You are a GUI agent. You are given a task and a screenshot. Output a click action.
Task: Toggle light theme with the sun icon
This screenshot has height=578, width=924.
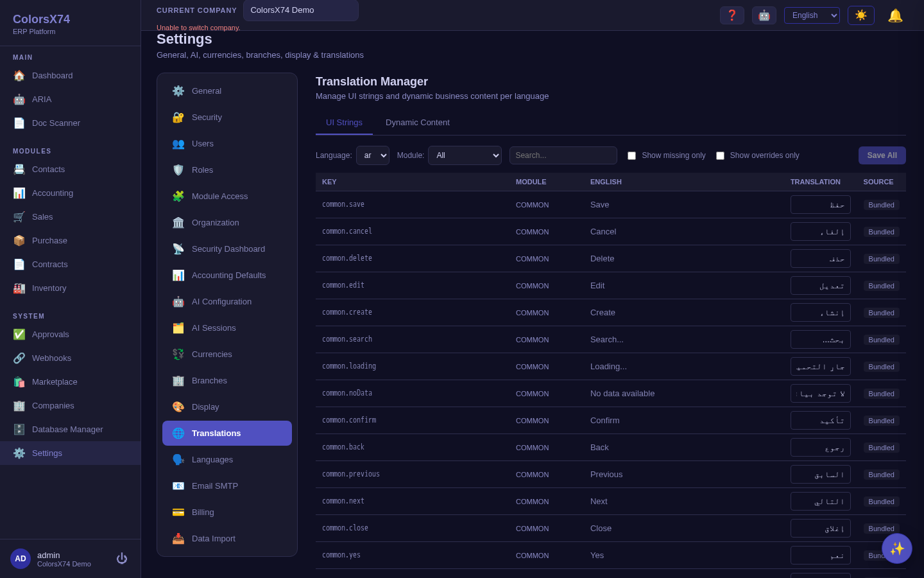[861, 15]
